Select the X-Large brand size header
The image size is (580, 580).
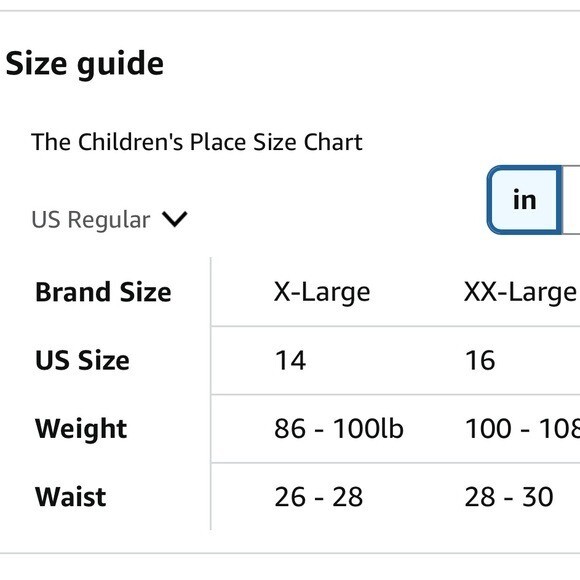(322, 292)
